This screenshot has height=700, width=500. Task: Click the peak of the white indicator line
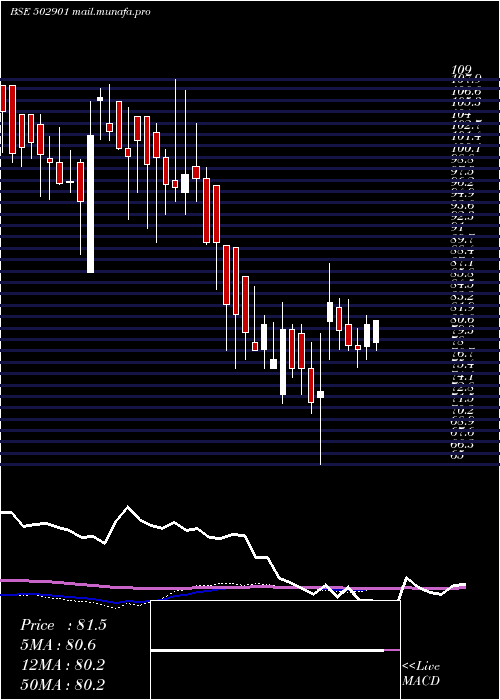coord(128,506)
